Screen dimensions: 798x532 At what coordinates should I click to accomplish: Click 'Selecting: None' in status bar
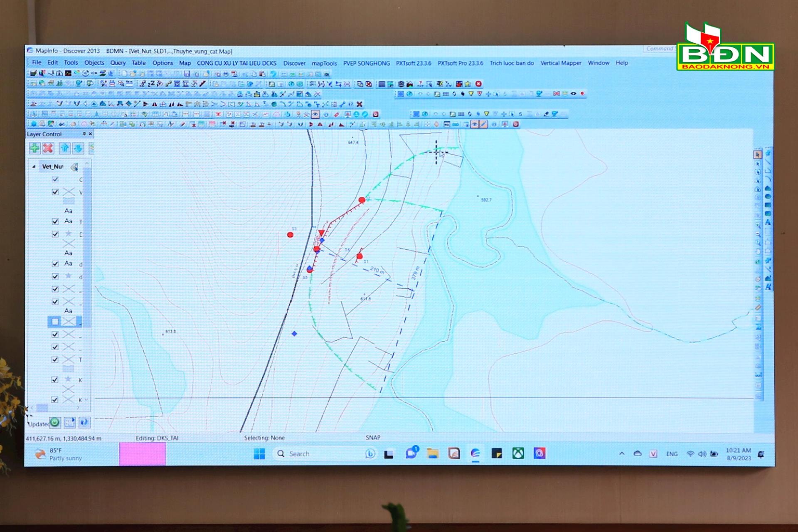pyautogui.click(x=264, y=438)
